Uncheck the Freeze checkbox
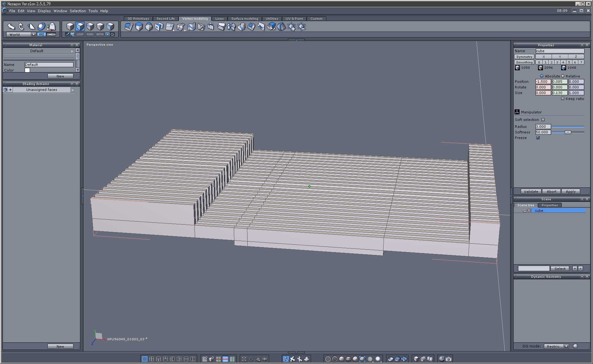The image size is (593, 364). click(538, 138)
